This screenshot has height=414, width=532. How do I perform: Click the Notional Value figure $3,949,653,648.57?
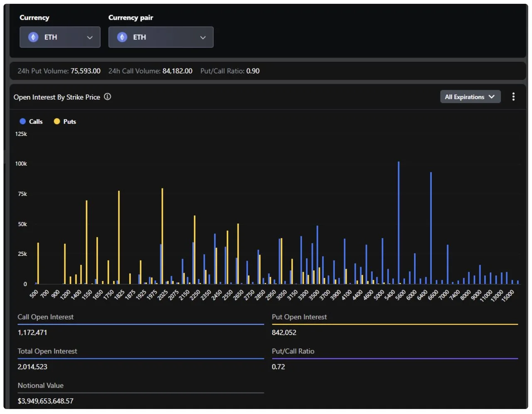click(x=46, y=401)
